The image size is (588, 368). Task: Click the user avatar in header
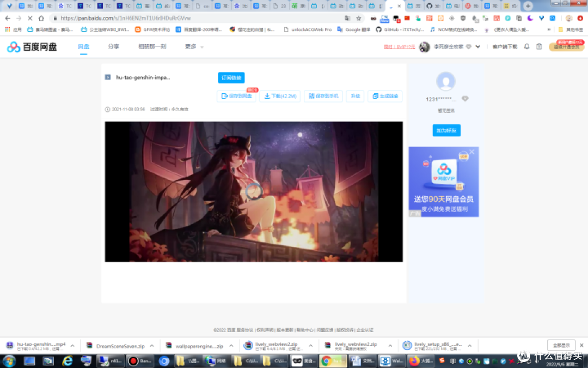pyautogui.click(x=424, y=47)
